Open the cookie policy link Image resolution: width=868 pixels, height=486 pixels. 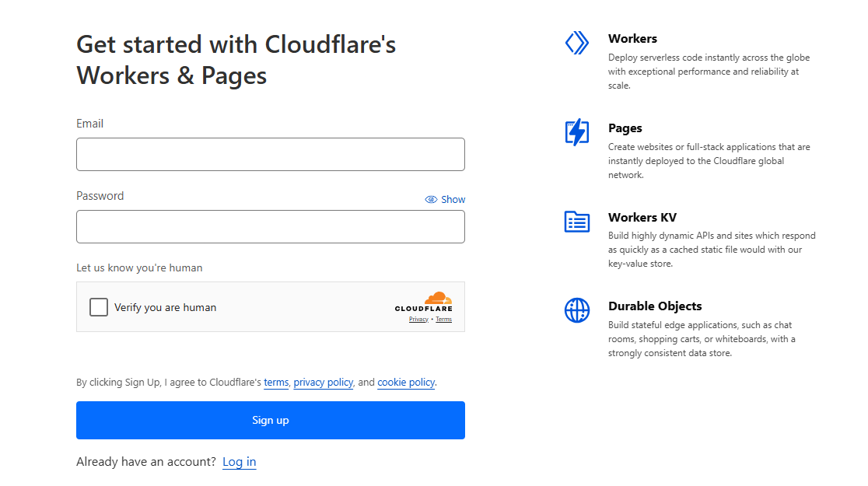pos(406,382)
